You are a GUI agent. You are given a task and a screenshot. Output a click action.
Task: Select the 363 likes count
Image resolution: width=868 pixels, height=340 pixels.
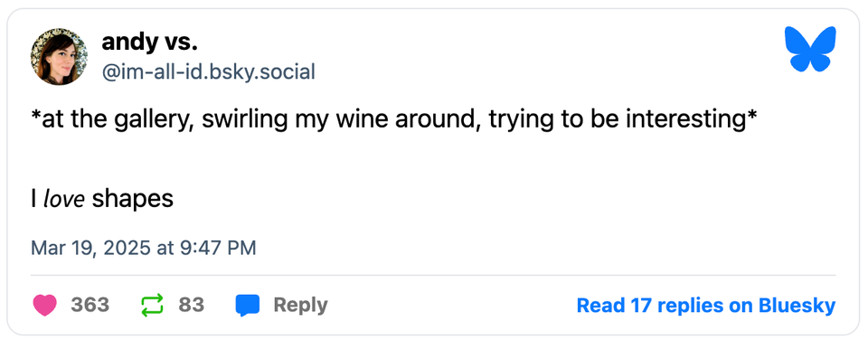pos(90,305)
